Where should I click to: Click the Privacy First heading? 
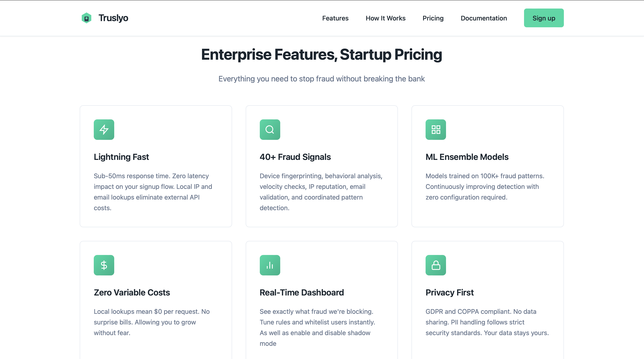tap(449, 292)
